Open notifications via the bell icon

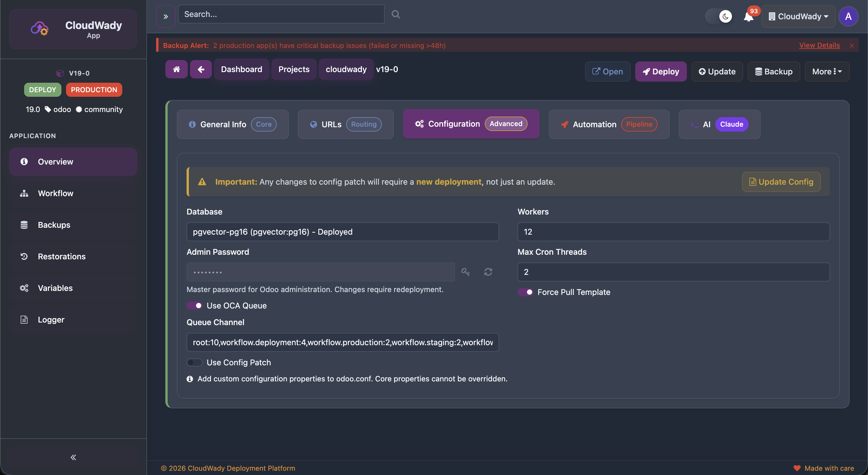(x=748, y=16)
